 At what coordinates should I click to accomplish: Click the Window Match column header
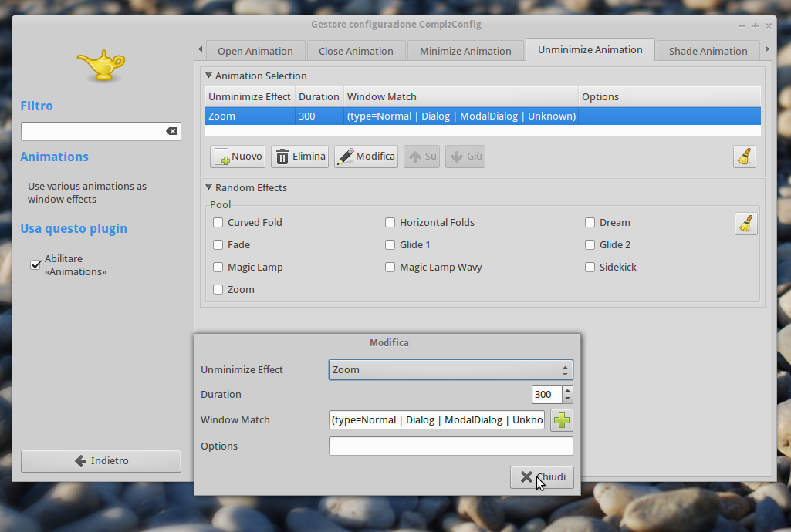pos(461,96)
